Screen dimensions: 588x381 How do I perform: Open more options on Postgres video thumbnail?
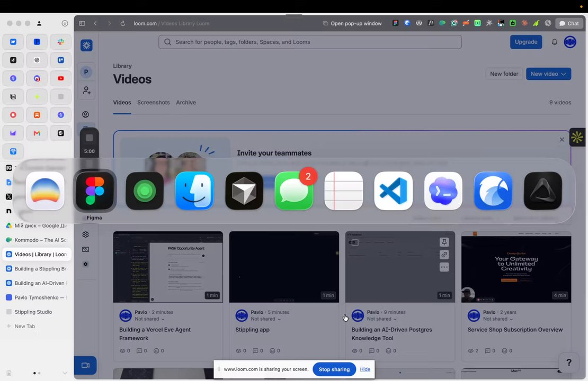click(444, 267)
